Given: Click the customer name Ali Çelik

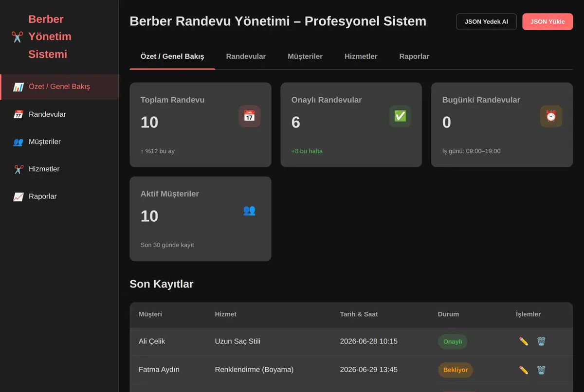Looking at the screenshot, I should (x=152, y=341).
